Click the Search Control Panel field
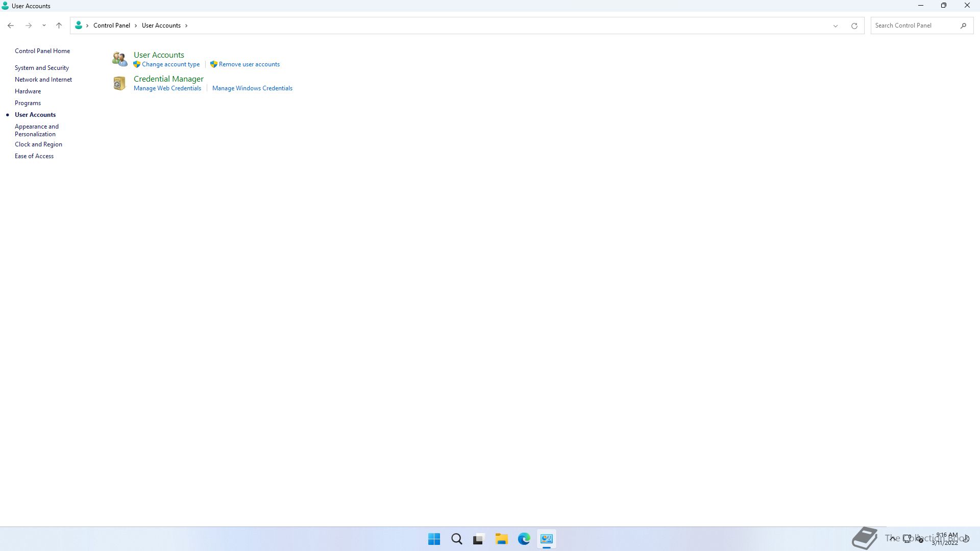 915,26
